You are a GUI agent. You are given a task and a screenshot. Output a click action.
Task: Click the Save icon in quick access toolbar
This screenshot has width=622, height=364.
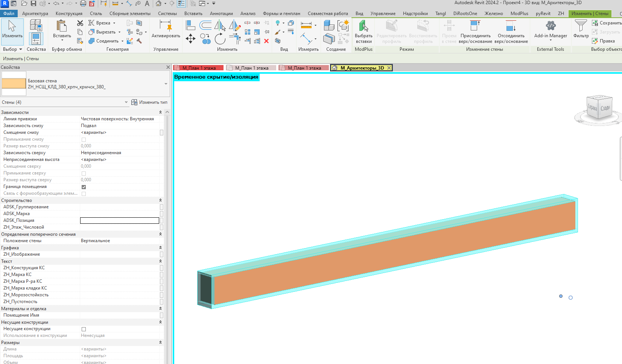(x=33, y=3)
